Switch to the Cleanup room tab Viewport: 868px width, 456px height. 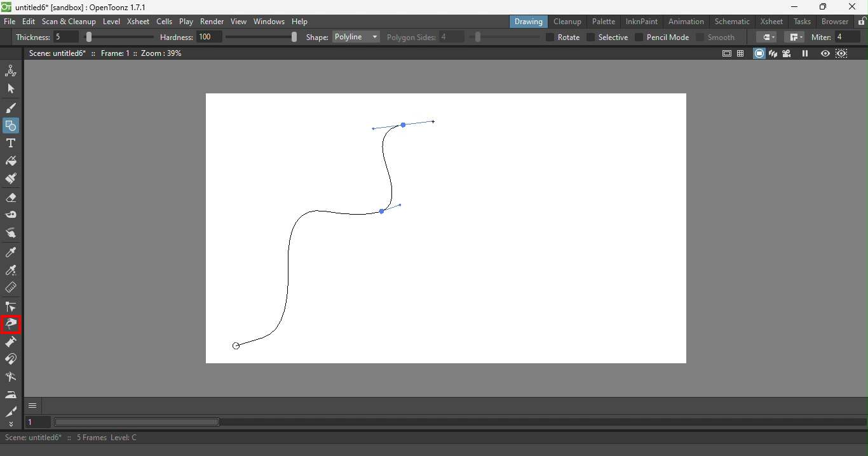[x=567, y=21]
